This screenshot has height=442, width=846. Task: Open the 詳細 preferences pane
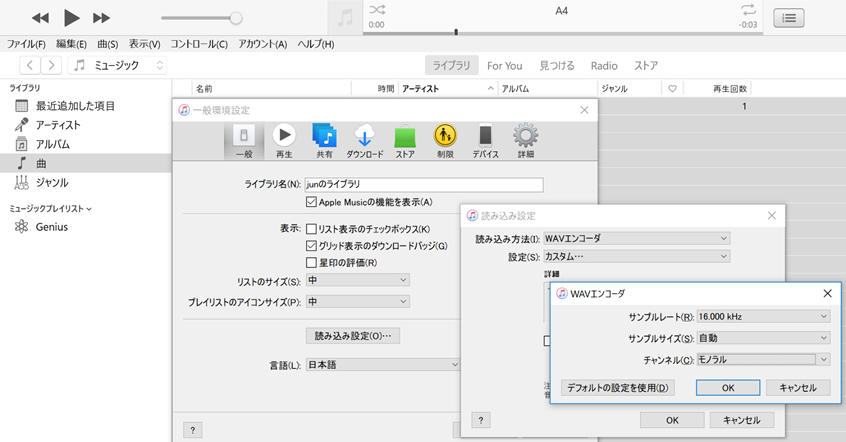526,141
